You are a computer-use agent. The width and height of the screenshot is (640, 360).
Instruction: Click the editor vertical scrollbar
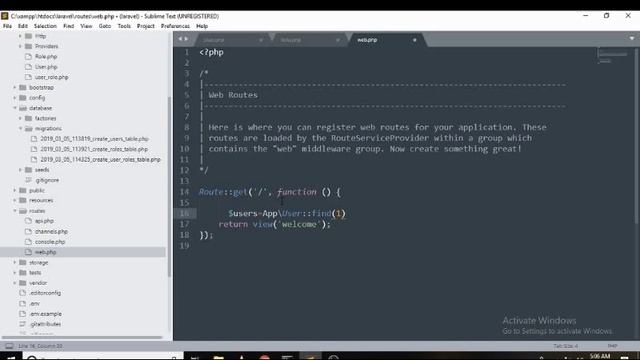pos(637,135)
